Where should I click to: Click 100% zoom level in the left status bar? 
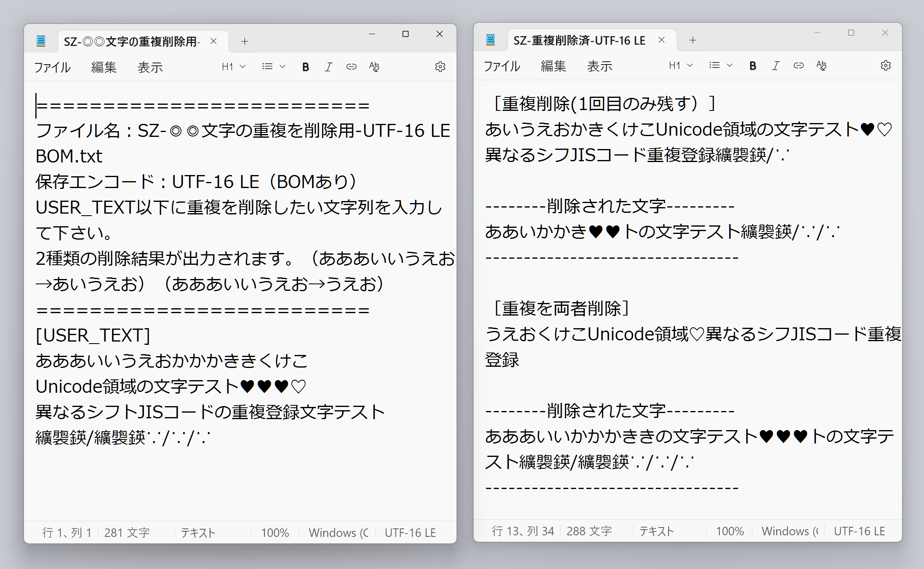[x=275, y=532]
